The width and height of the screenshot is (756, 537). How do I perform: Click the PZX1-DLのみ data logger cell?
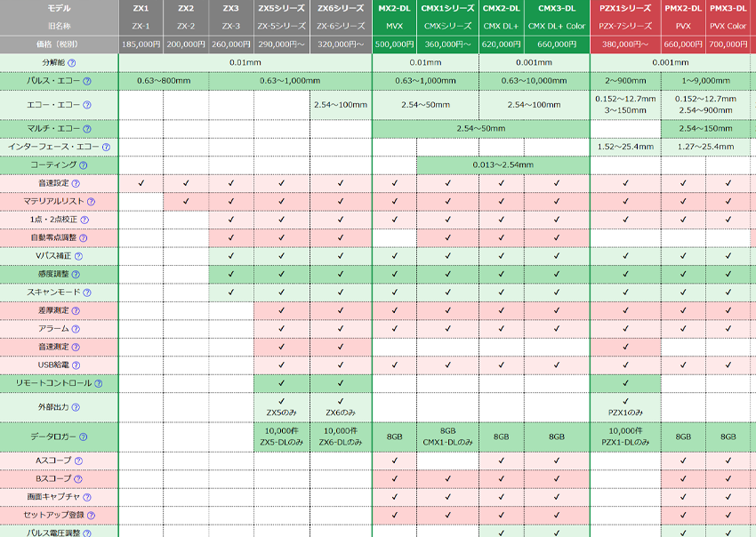point(625,437)
